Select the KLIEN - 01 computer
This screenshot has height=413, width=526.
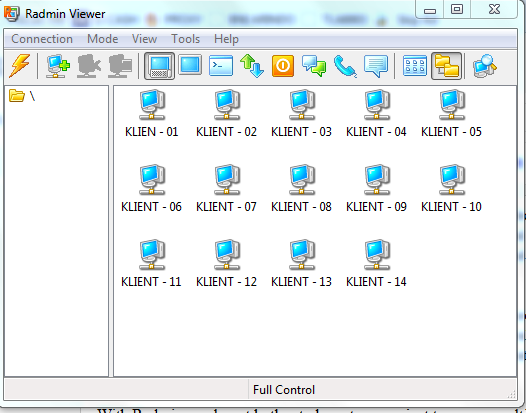(x=152, y=113)
